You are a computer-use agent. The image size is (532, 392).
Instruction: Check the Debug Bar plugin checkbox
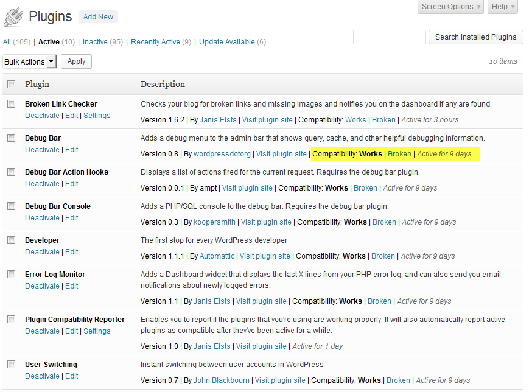pyautogui.click(x=11, y=138)
